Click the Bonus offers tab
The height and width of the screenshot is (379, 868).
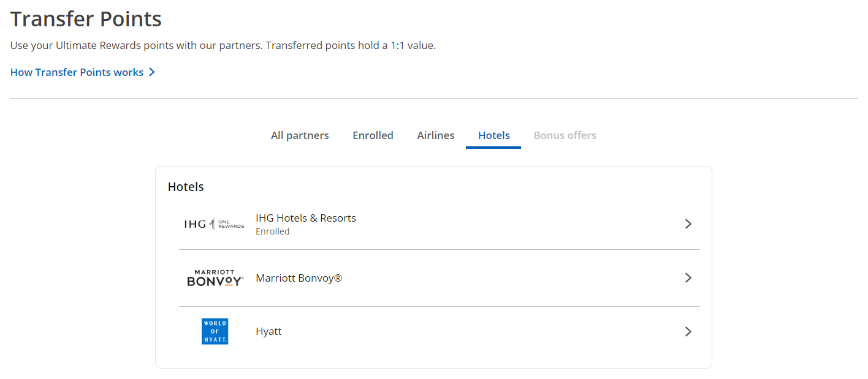tap(565, 135)
